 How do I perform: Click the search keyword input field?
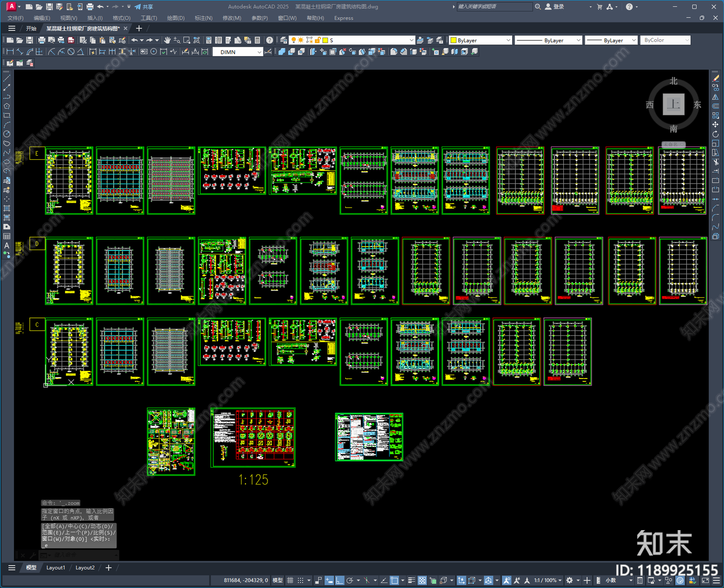(494, 7)
